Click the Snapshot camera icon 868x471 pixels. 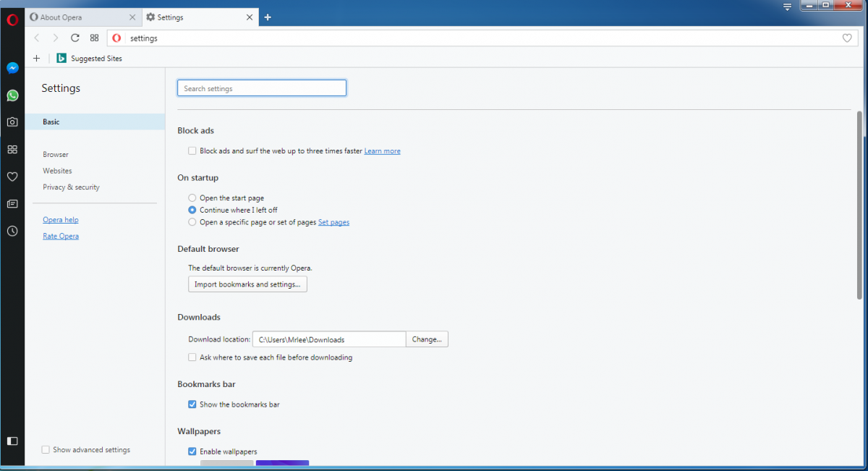12,122
